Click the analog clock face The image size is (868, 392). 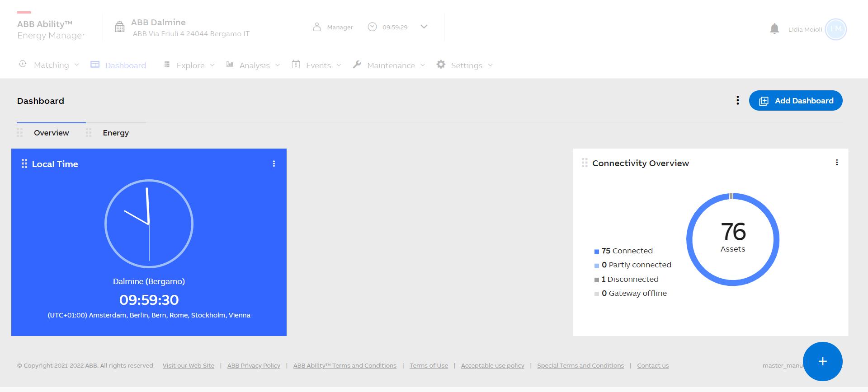(149, 224)
